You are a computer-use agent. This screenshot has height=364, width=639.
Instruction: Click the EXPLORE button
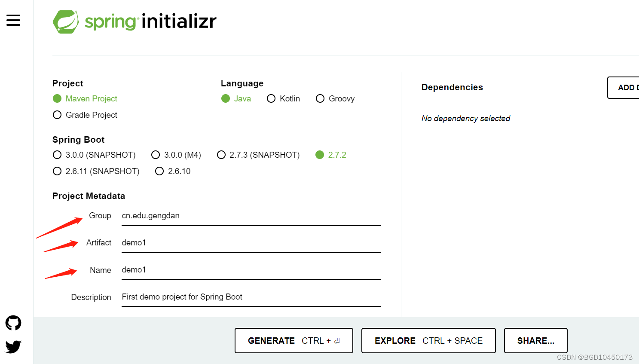(428, 340)
